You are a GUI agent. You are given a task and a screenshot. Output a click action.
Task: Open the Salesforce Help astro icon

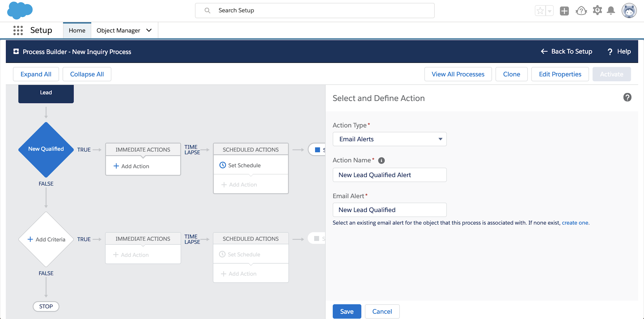click(x=581, y=11)
